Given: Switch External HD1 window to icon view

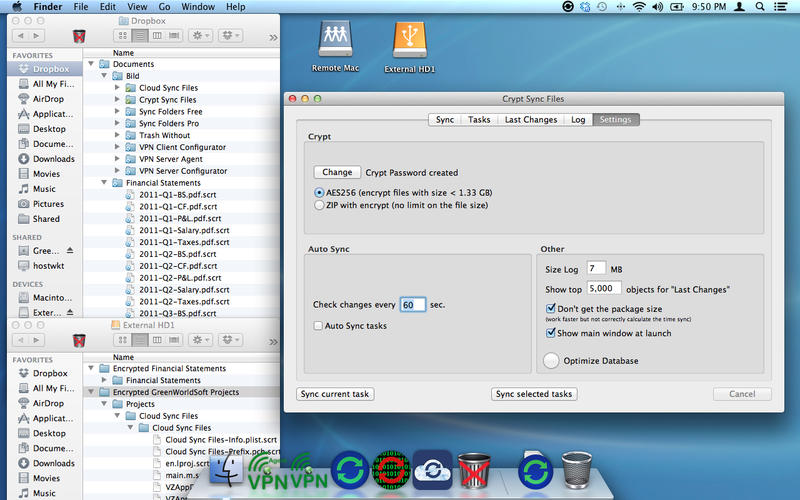Looking at the screenshot, I should pyautogui.click(x=122, y=340).
